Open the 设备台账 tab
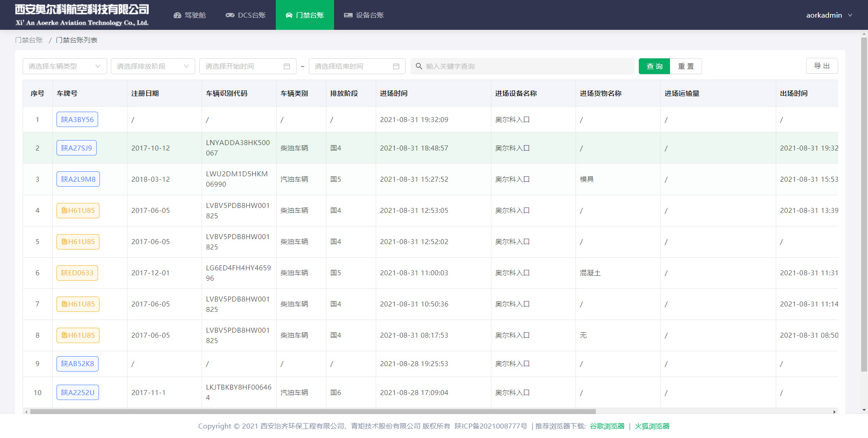 [x=363, y=15]
